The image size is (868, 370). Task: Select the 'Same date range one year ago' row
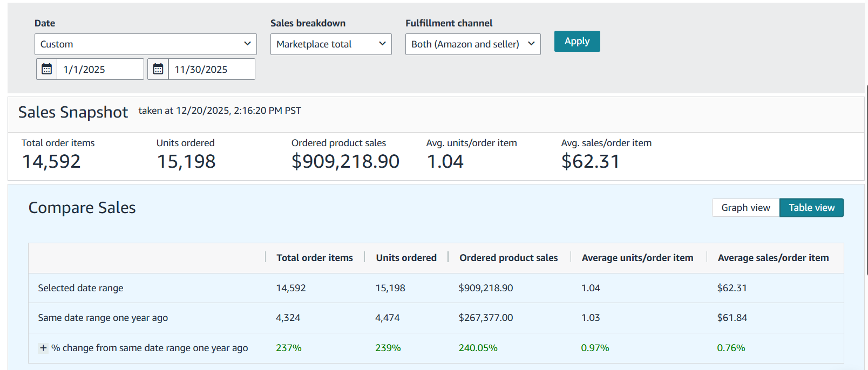tap(103, 318)
